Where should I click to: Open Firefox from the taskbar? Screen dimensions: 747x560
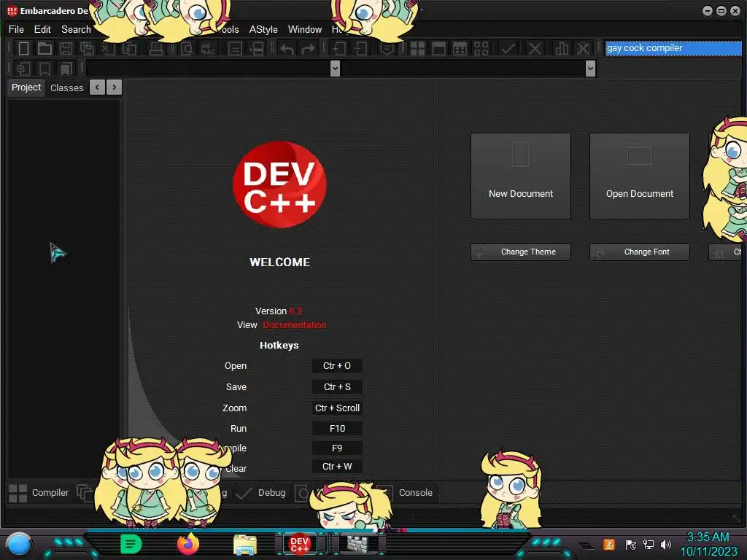point(187,544)
